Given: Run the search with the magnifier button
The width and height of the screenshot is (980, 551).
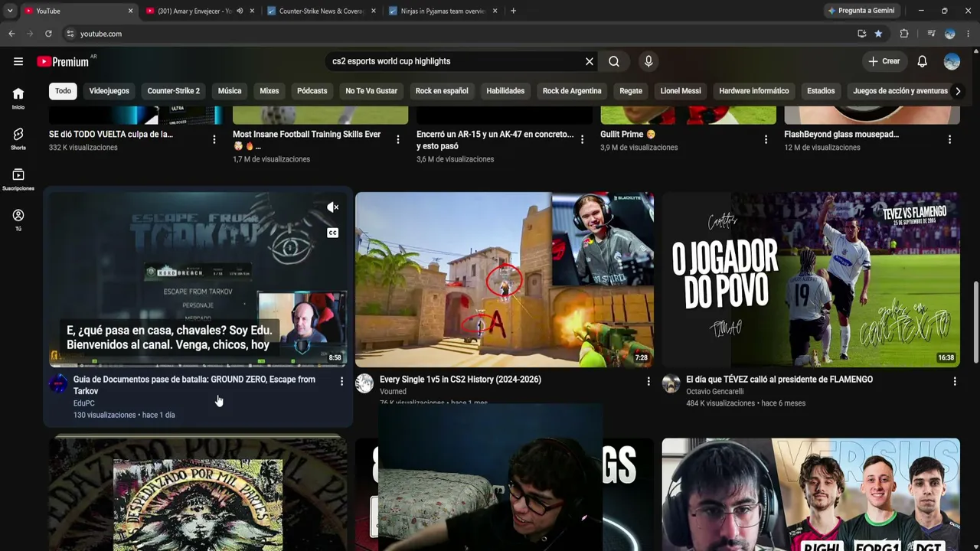Looking at the screenshot, I should 614,61.
